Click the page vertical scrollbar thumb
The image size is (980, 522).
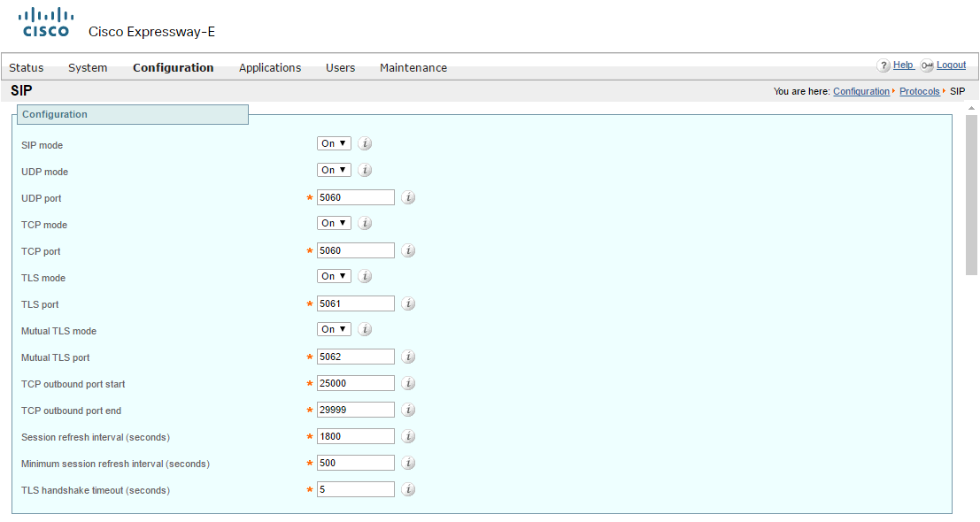[x=971, y=195]
